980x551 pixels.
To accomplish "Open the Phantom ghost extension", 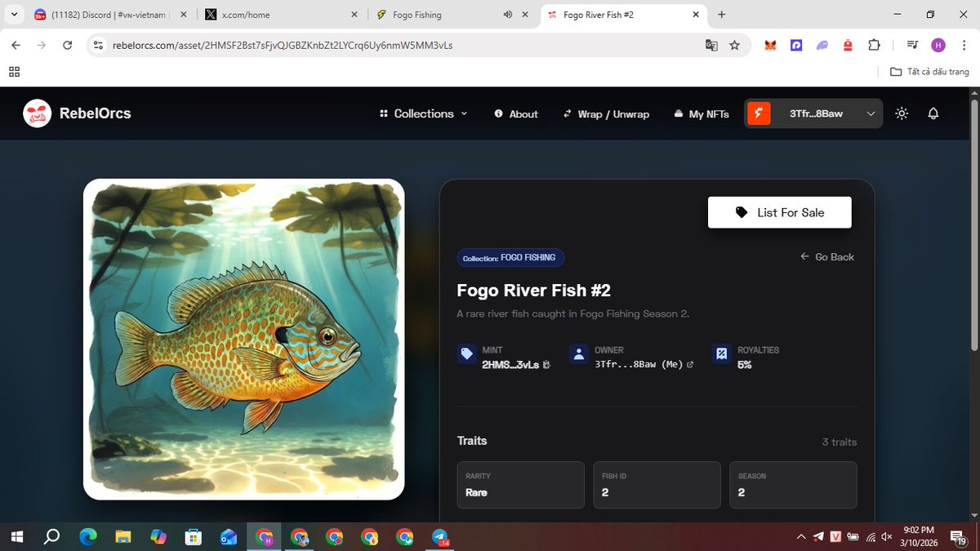I will 822,46.
